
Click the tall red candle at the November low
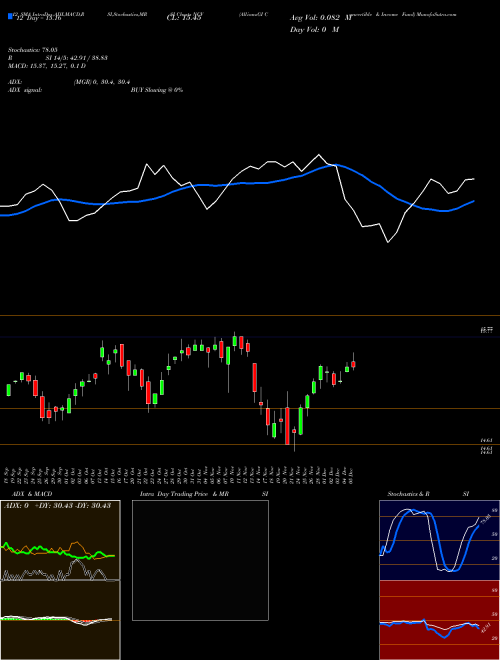click(x=287, y=425)
